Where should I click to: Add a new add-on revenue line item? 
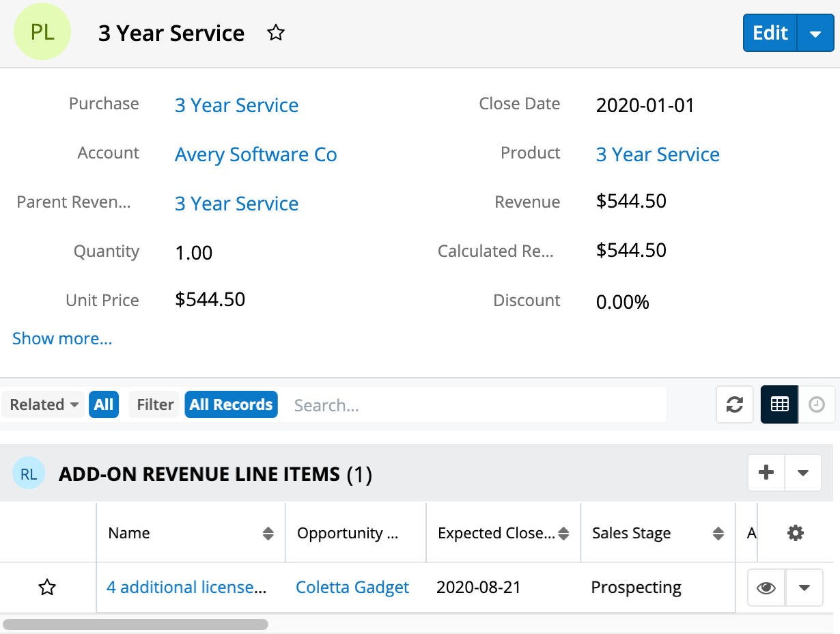(766, 473)
